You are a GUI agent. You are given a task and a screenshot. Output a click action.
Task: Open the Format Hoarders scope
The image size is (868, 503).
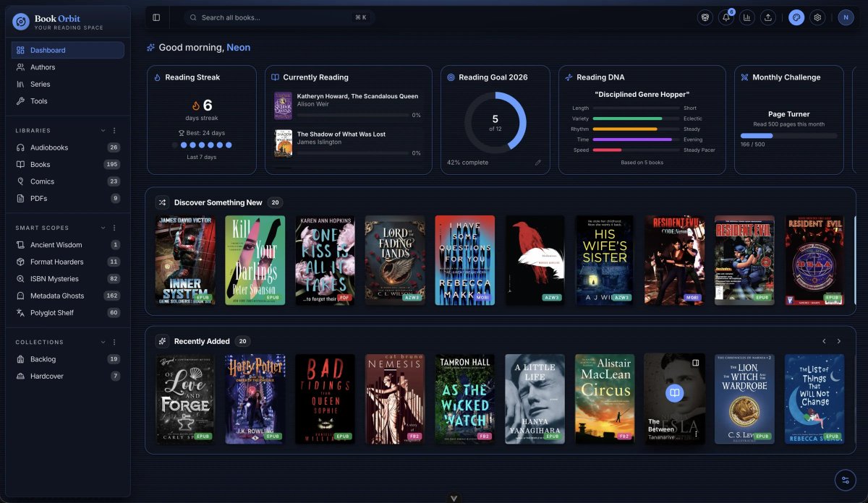68,262
